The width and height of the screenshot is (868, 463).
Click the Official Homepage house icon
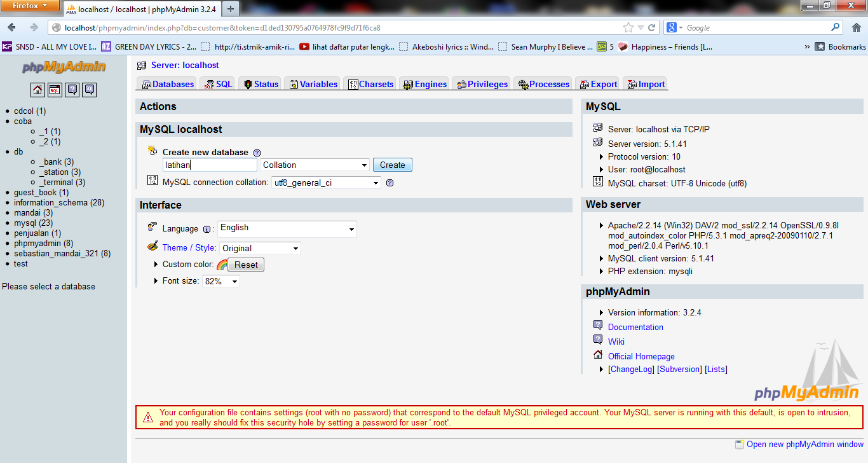[x=598, y=355]
